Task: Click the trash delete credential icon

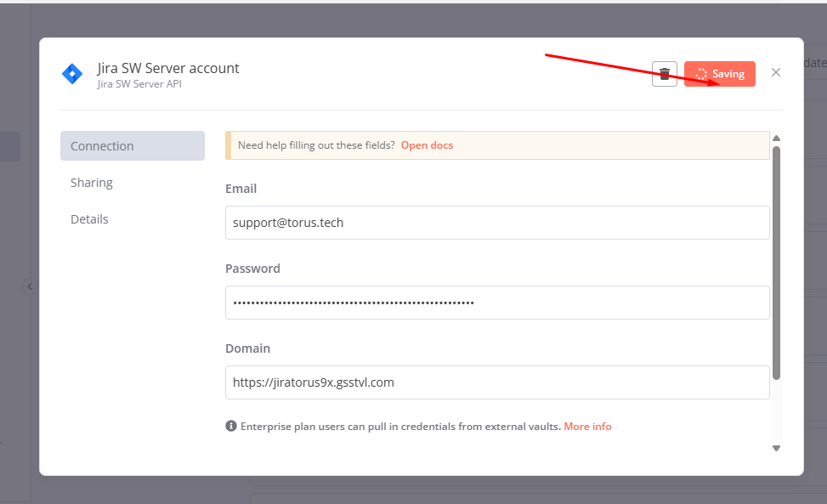Action: pyautogui.click(x=665, y=74)
